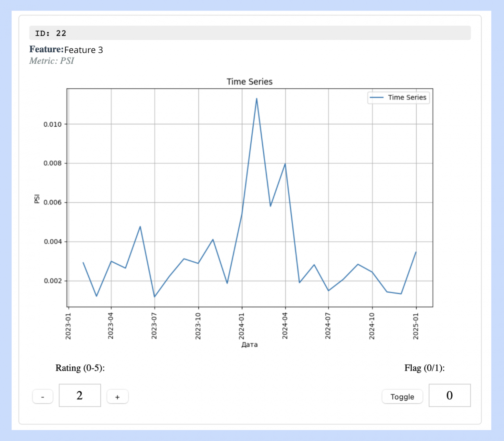Click the Time Series legend entry
This screenshot has height=441, width=504.
point(399,98)
